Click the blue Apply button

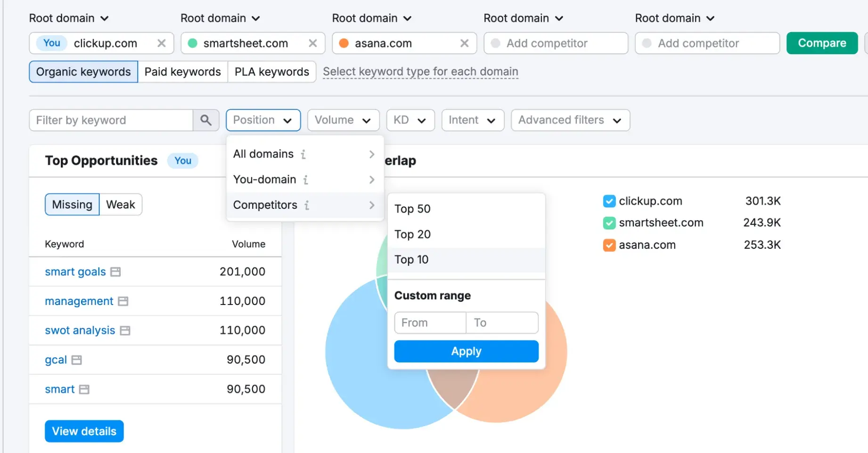(x=466, y=351)
